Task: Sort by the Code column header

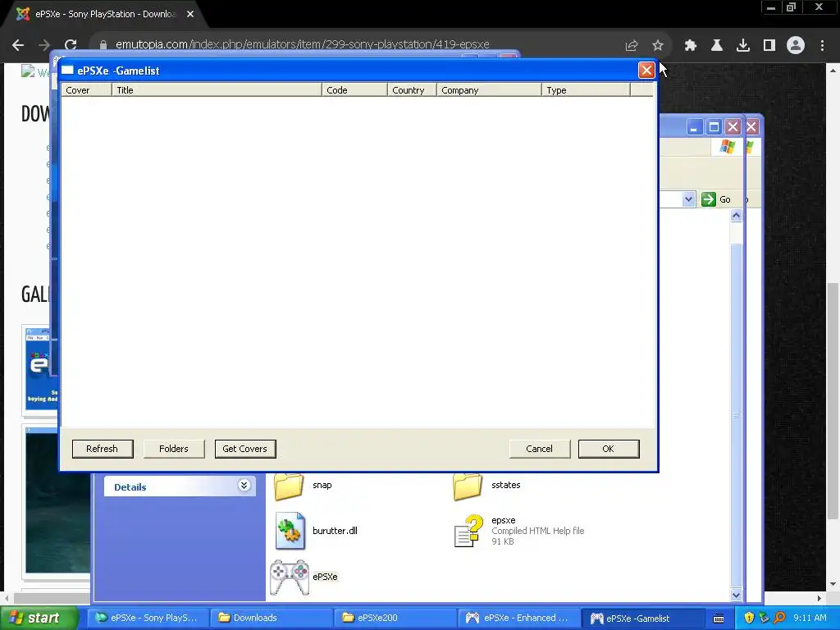Action: coord(354,90)
